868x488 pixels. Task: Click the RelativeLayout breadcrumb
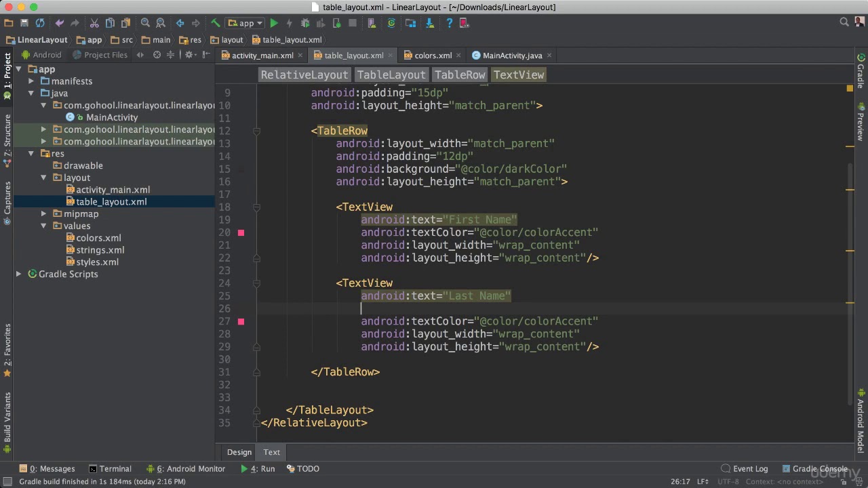pyautogui.click(x=304, y=75)
